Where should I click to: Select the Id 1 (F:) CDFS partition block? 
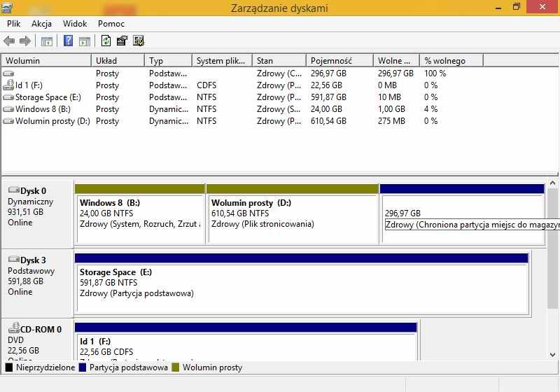[x=246, y=342]
